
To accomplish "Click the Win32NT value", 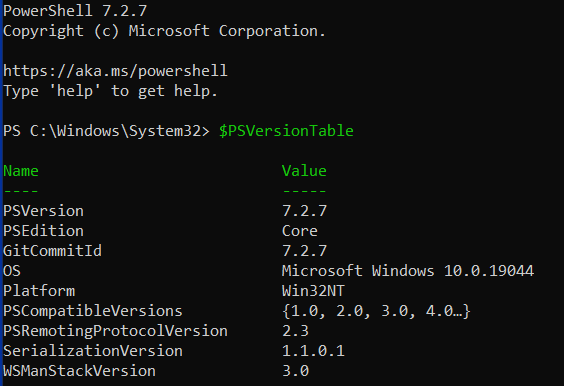I will point(313,291).
